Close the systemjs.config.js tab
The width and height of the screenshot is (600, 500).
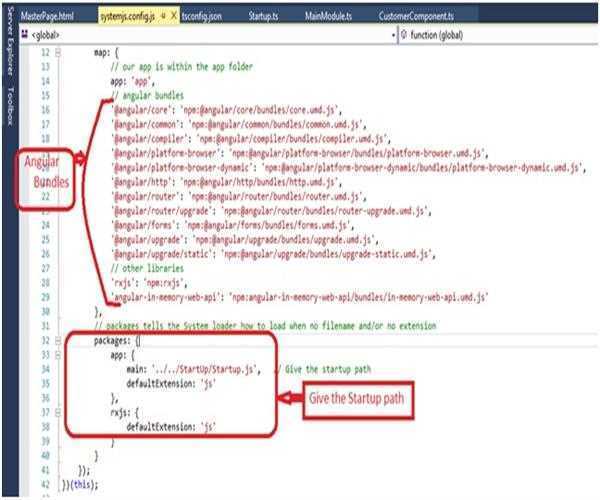point(175,17)
